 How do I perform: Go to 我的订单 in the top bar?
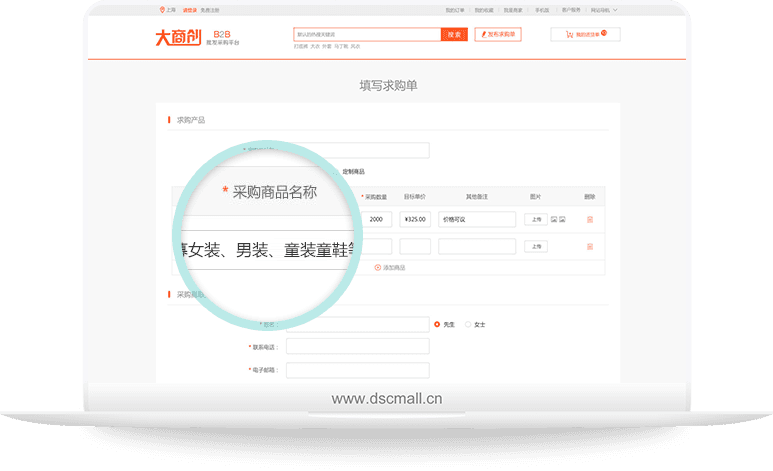click(x=455, y=10)
